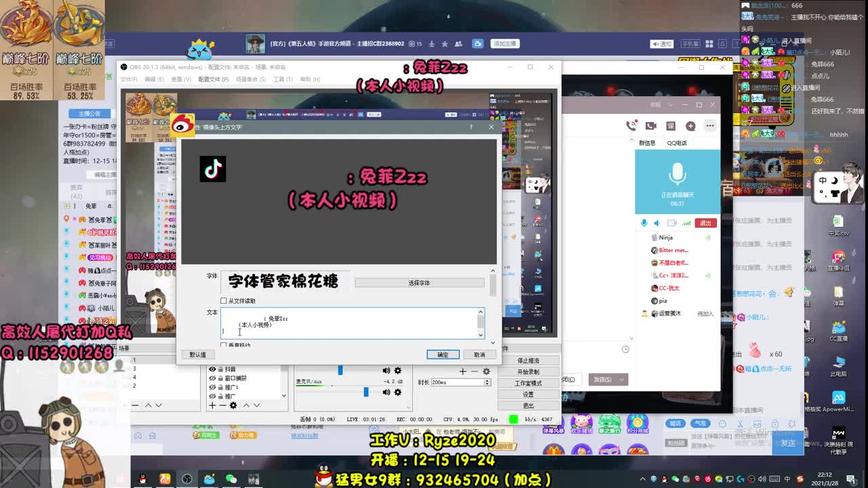
Task: Toggle the QQ call speaker icon
Action: pos(656,223)
